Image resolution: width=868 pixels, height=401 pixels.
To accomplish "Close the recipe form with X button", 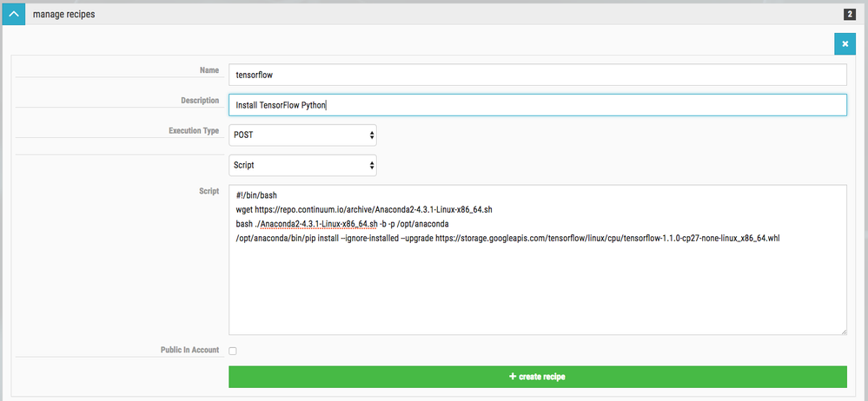I will (x=845, y=44).
